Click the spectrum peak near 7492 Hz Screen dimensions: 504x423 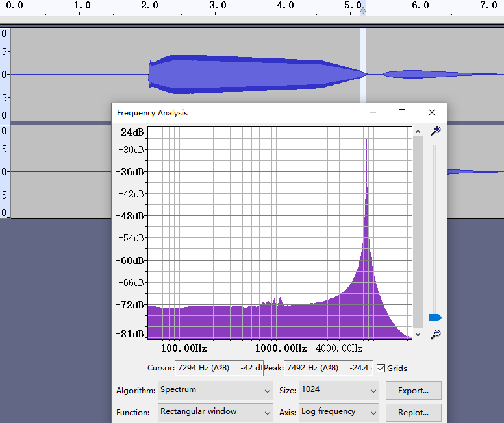(367, 140)
